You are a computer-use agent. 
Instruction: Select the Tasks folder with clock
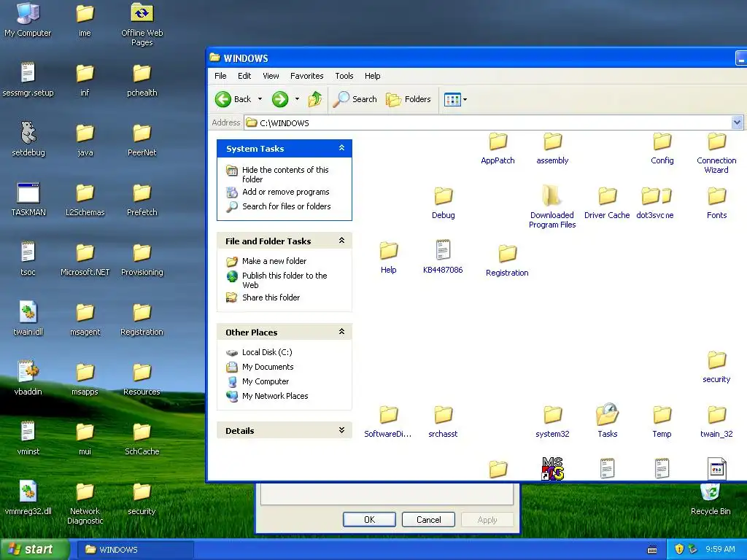click(608, 421)
